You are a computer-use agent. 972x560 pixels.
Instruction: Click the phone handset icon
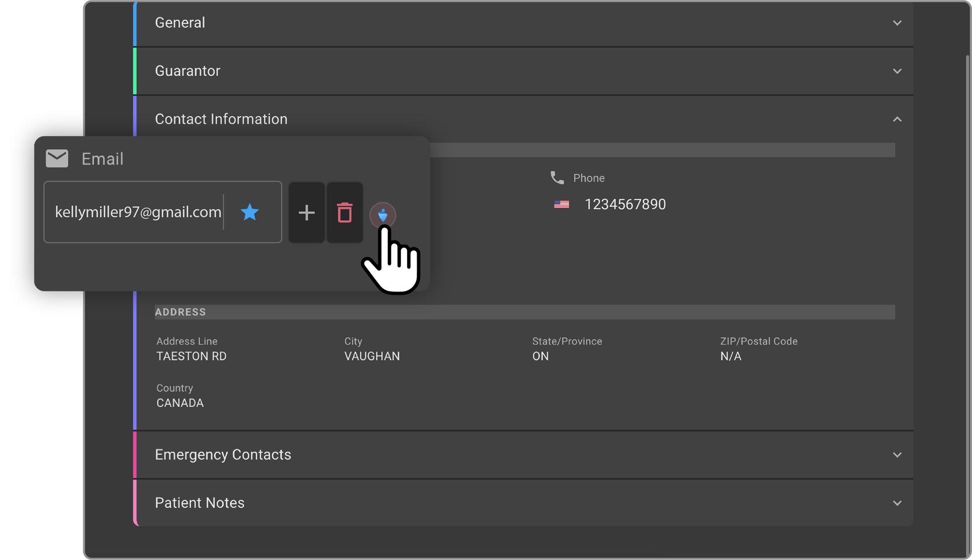557,178
